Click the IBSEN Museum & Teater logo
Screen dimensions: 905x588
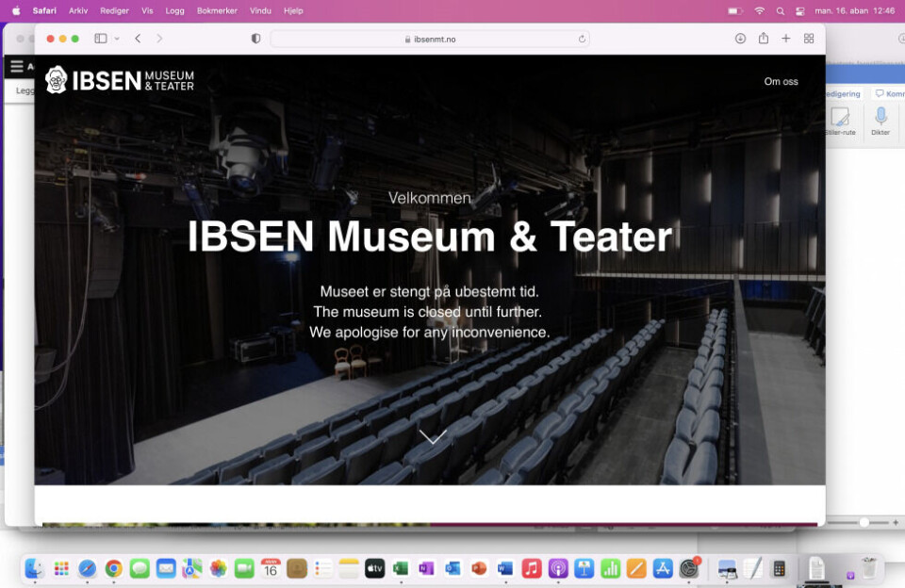(120, 80)
